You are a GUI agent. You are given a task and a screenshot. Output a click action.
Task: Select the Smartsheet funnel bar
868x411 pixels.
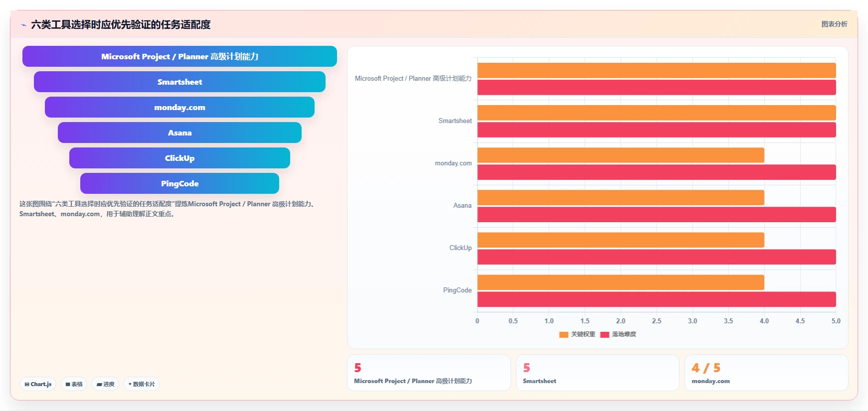pos(179,82)
